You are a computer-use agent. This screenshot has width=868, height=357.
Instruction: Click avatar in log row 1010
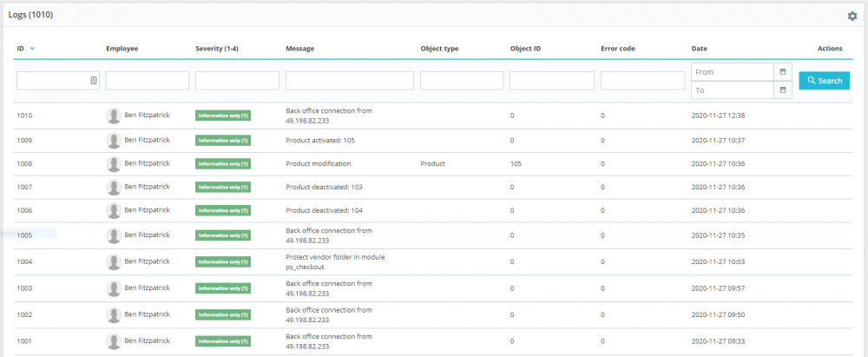pos(114,116)
